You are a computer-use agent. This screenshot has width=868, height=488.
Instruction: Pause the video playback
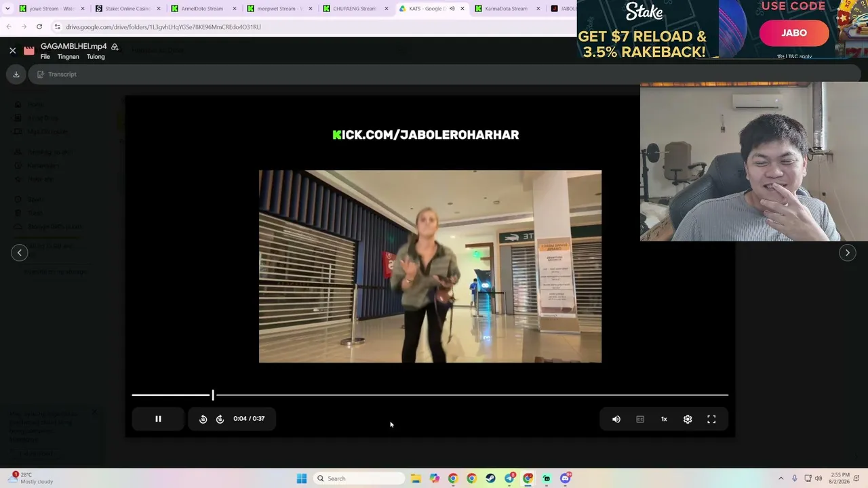point(158,419)
